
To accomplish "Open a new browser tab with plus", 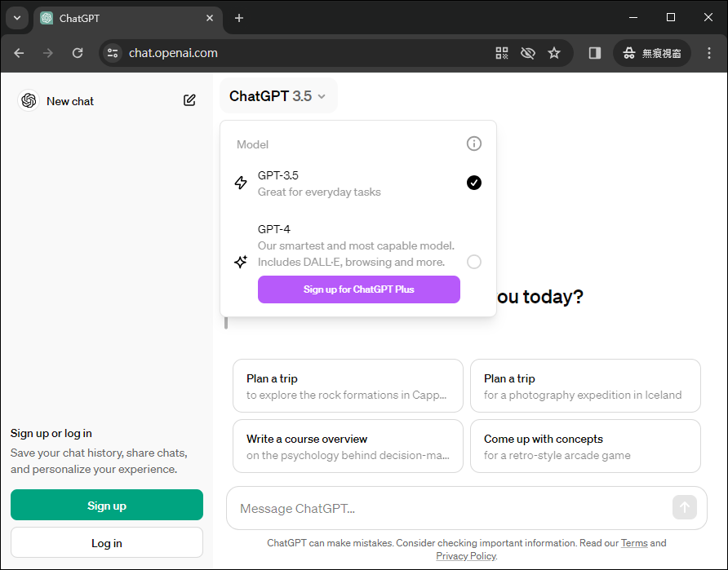I will [x=239, y=18].
